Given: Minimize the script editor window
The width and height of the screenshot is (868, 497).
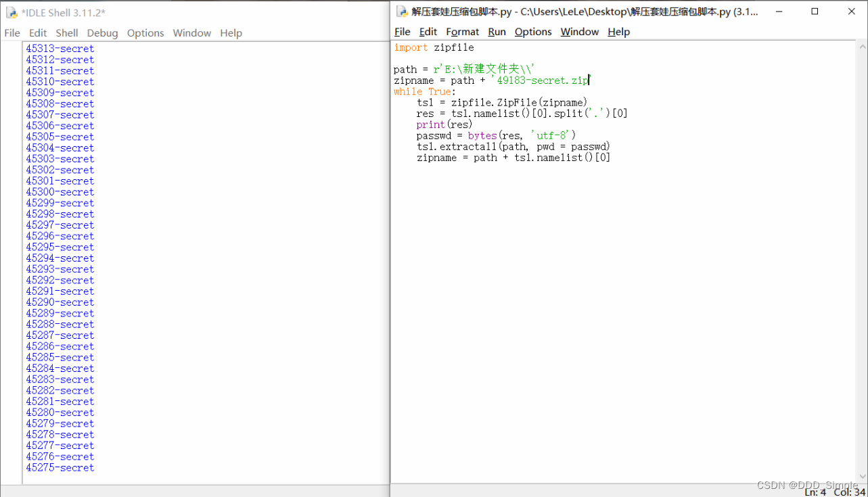Looking at the screenshot, I should [x=778, y=11].
